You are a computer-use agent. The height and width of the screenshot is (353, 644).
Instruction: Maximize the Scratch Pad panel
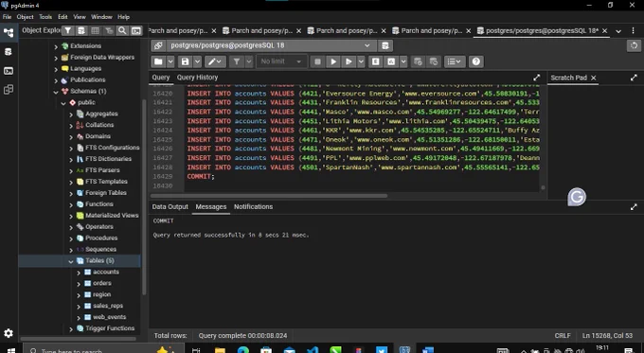click(634, 78)
